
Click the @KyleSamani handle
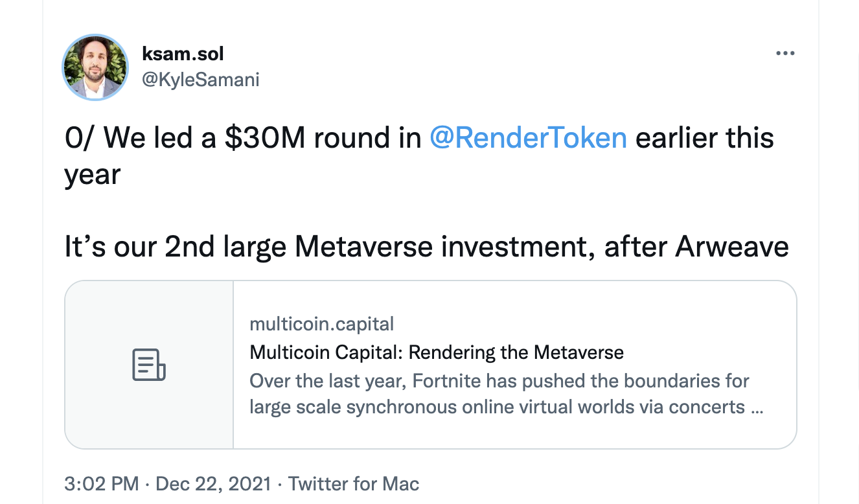coord(200,79)
